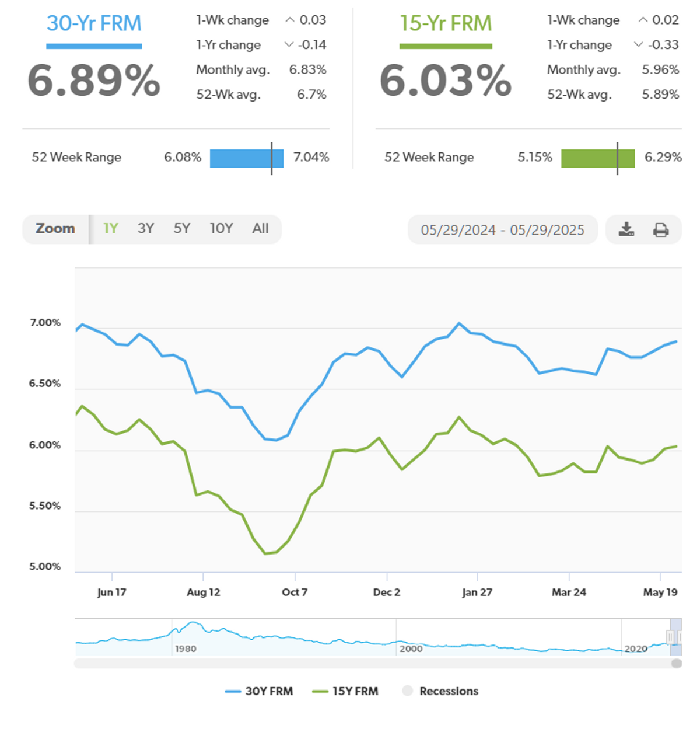Click the navigator range handle near 2020
Viewport: 700px width, 732px height.
point(670,637)
